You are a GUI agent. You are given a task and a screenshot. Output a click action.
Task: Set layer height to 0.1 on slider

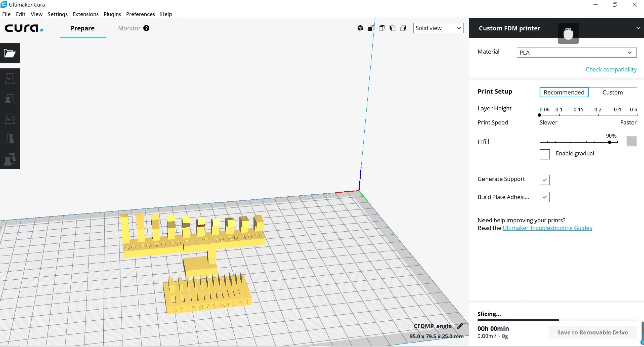[x=559, y=115]
